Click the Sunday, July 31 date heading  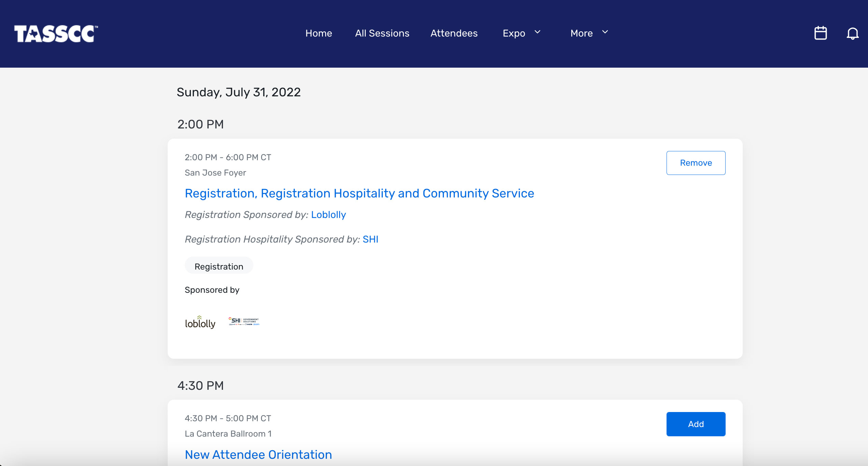pyautogui.click(x=238, y=92)
